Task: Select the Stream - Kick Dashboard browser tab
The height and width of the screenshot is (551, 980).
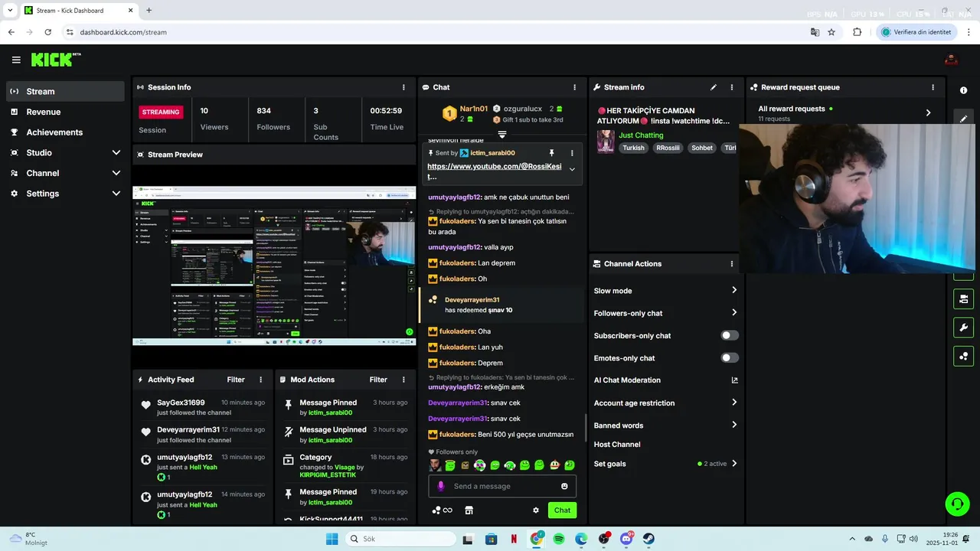Action: [x=78, y=11]
